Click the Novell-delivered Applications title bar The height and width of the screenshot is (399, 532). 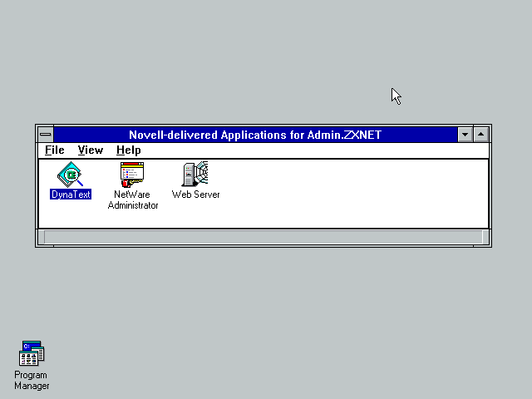(255, 135)
